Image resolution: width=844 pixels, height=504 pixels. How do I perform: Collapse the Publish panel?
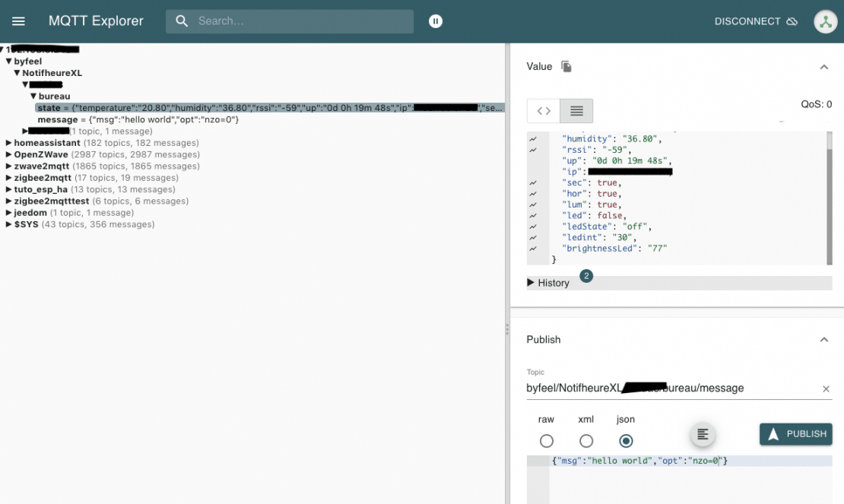[823, 339]
